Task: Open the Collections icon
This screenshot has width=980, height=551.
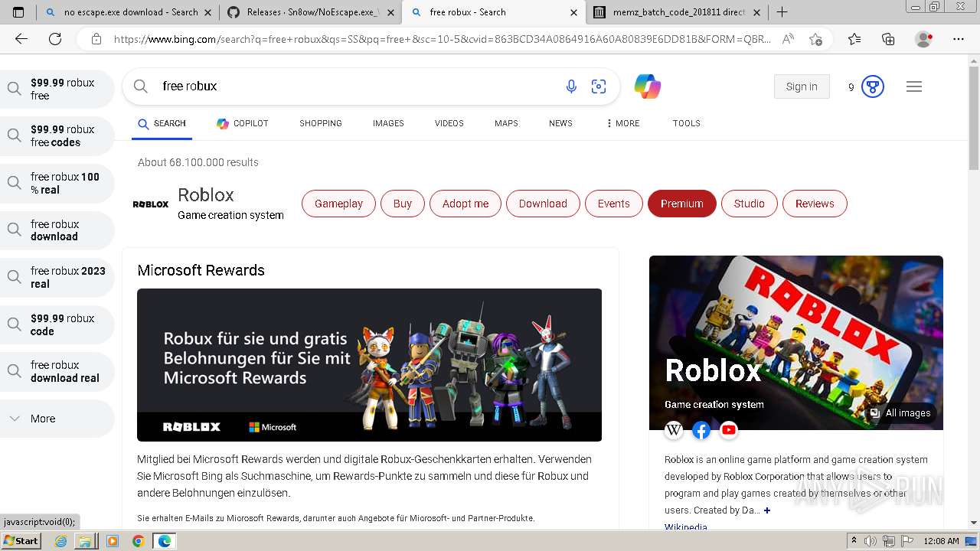Action: (888, 39)
